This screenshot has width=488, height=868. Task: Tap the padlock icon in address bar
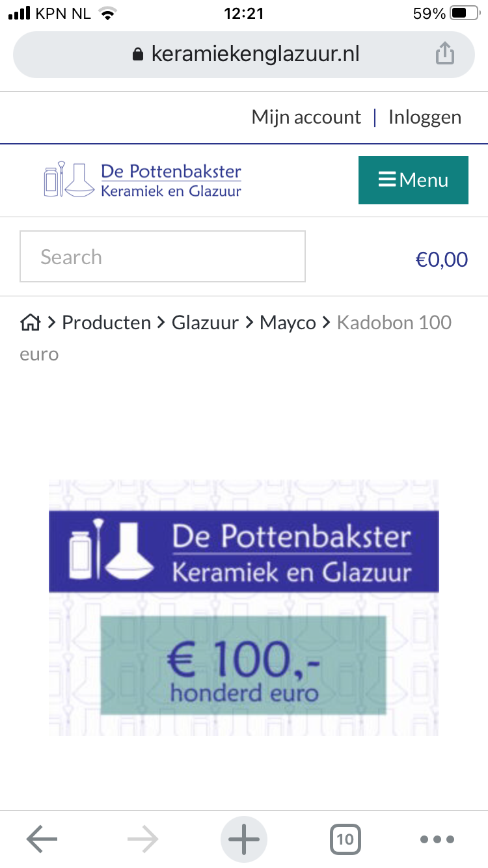pyautogui.click(x=137, y=54)
